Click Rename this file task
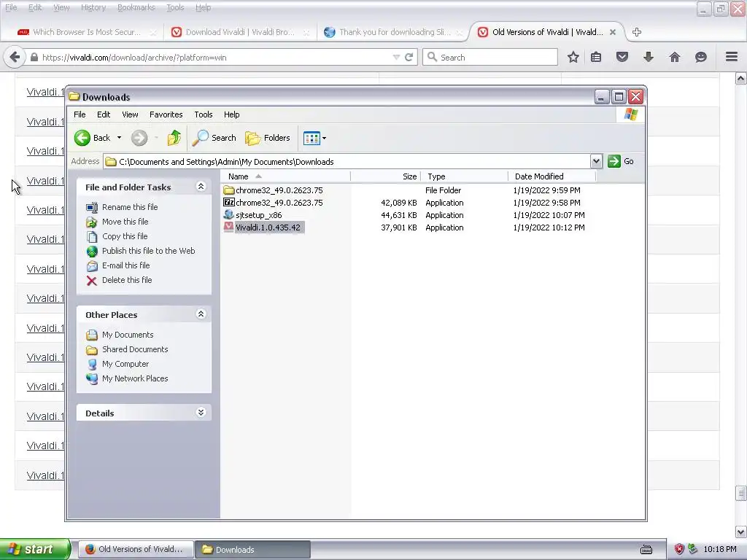 (x=130, y=207)
